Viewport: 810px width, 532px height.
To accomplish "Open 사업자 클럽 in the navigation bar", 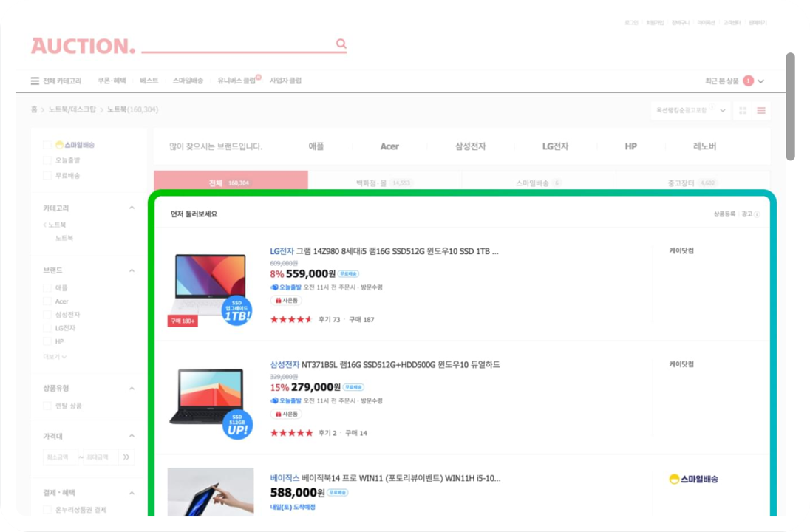I will 286,81.
